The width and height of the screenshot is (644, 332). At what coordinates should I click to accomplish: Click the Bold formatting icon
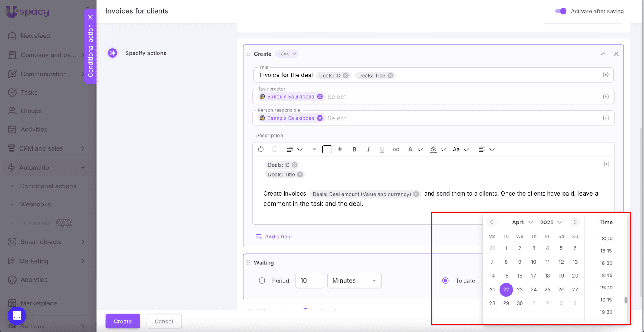tap(354, 149)
